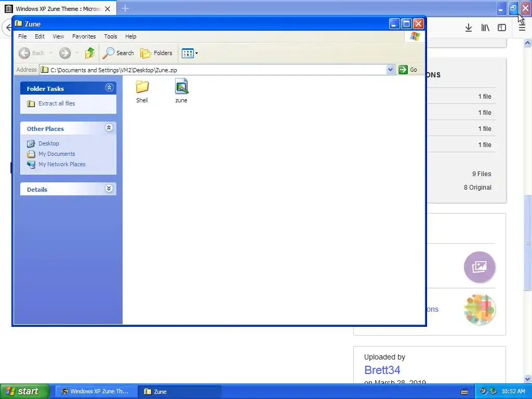The image size is (532, 399).
Task: Open the Edit menu
Action: [39, 36]
